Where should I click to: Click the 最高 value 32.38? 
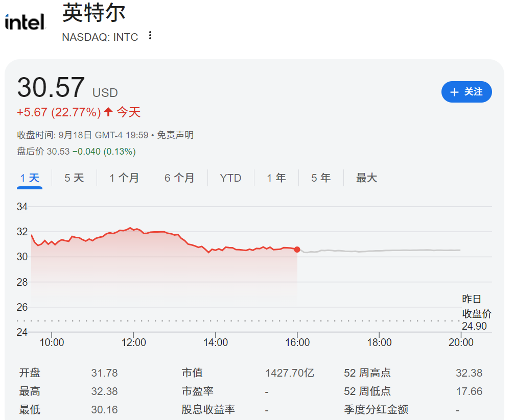[x=104, y=391]
